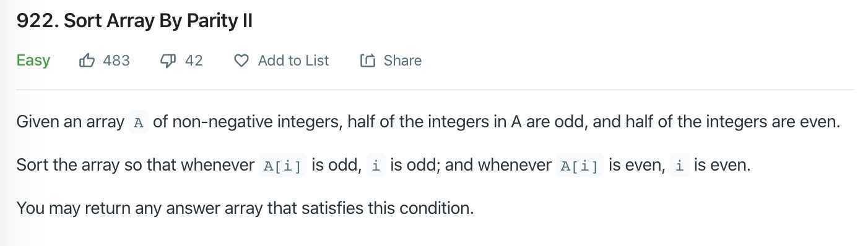The width and height of the screenshot is (868, 246).
Task: Click the heart icon beside Add to List
Action: point(241,61)
